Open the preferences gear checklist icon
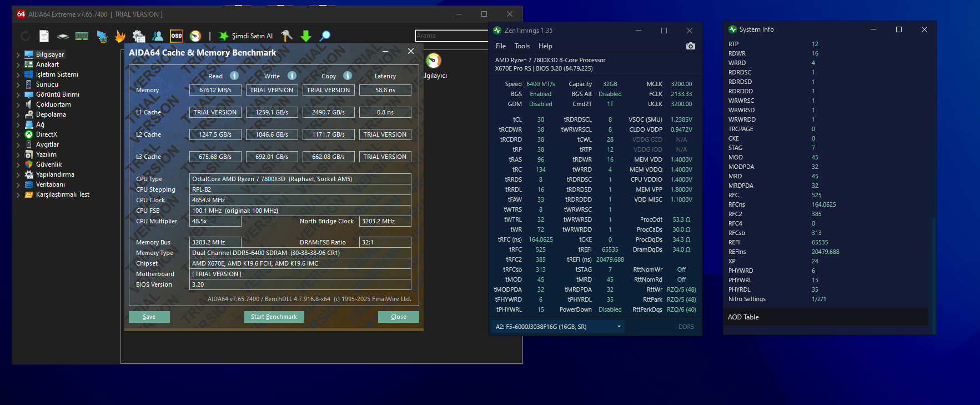 tap(139, 36)
